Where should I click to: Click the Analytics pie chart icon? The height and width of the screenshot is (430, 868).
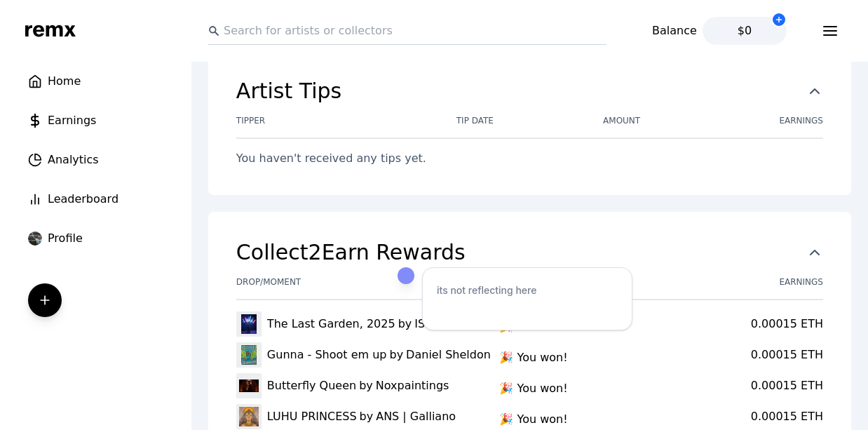35,160
